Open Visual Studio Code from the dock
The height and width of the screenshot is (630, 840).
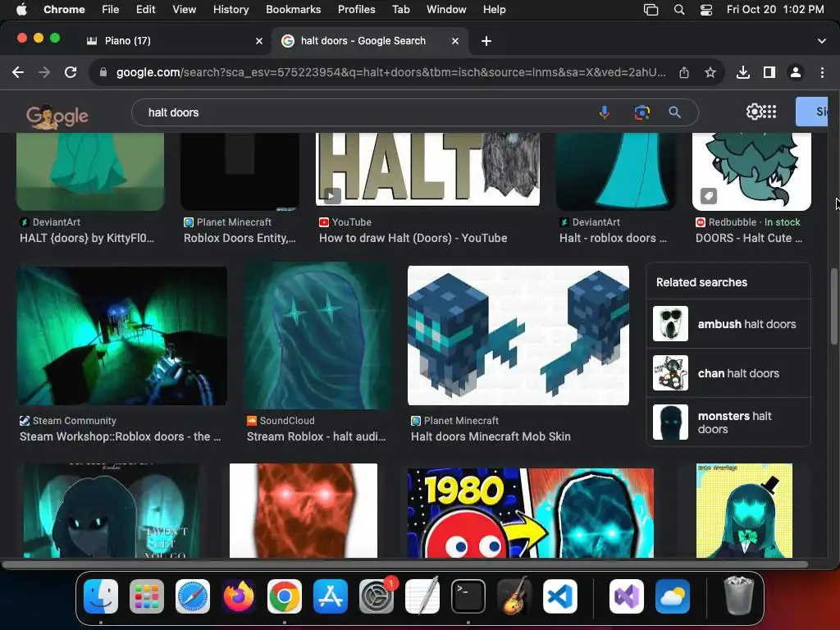pyautogui.click(x=559, y=596)
